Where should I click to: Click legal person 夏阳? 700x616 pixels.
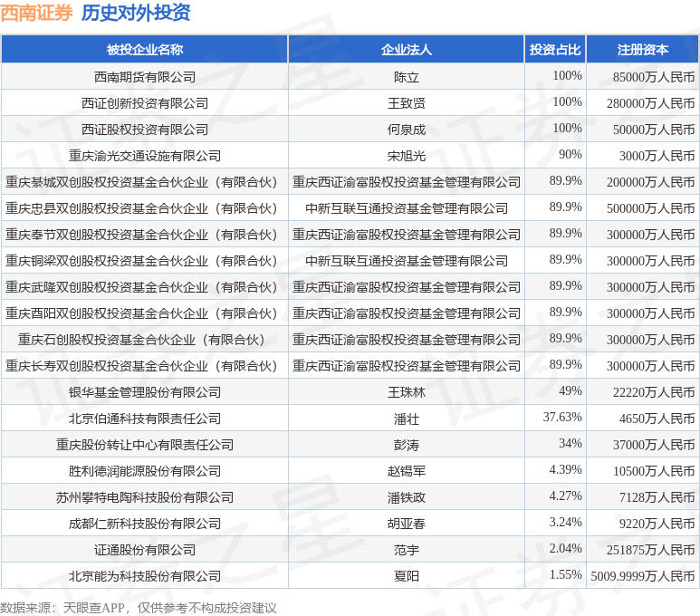click(407, 576)
